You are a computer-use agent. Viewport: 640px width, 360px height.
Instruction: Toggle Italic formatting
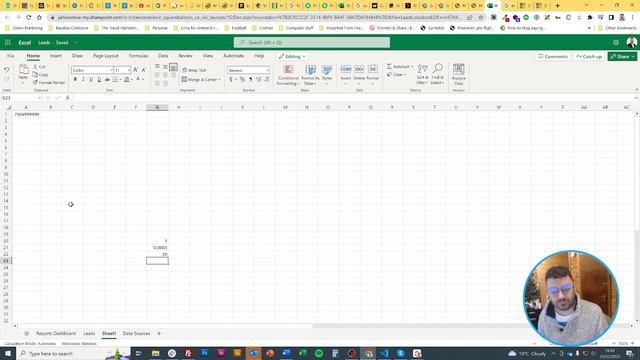pos(83,80)
